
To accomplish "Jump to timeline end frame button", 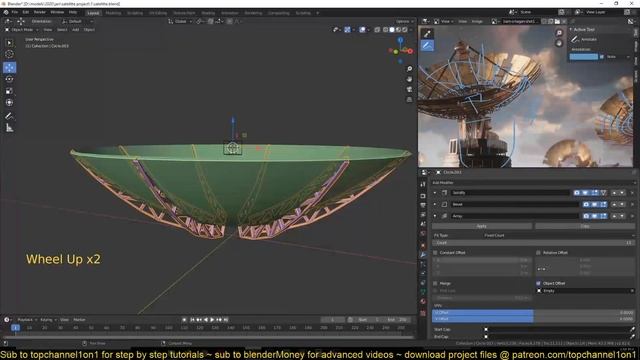I will [x=226, y=320].
